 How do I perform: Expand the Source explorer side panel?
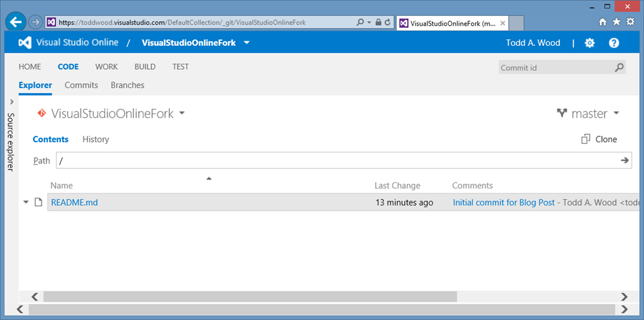(11, 102)
